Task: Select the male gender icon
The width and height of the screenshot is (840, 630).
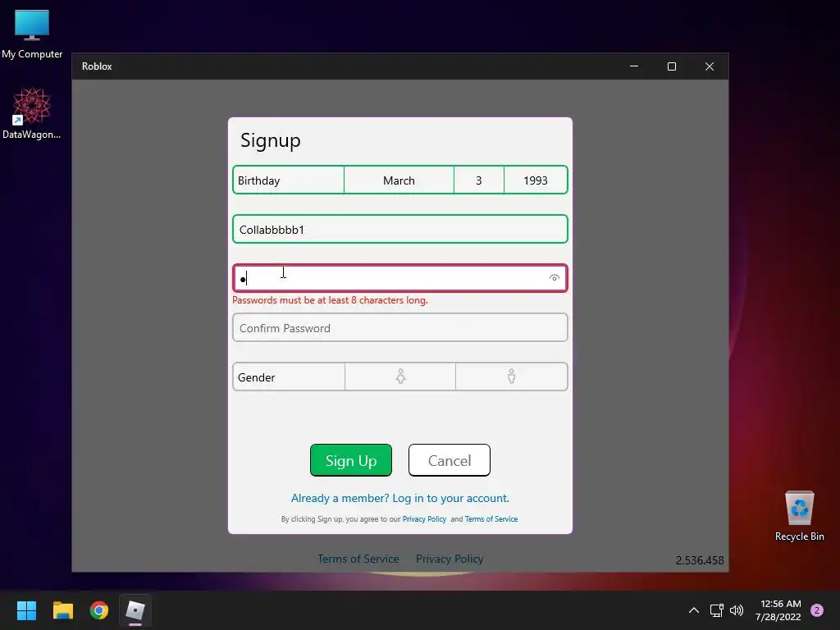Action: point(512,377)
